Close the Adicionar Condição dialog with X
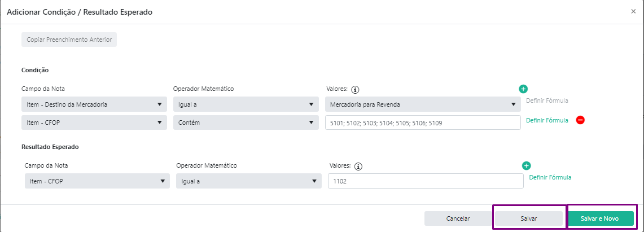Image resolution: width=644 pixels, height=232 pixels. [633, 11]
